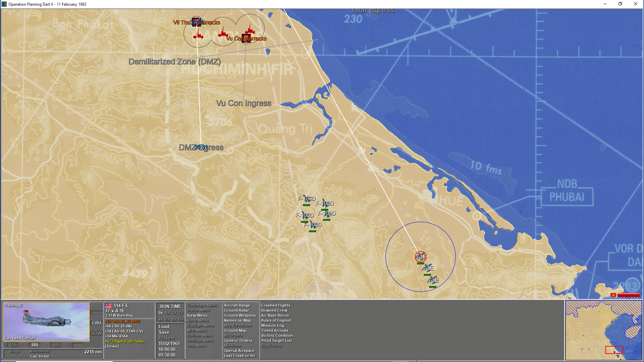This screenshot has width=644, height=362.
Task: Click the lowest F-100D aircraft icon
Action: (313, 225)
